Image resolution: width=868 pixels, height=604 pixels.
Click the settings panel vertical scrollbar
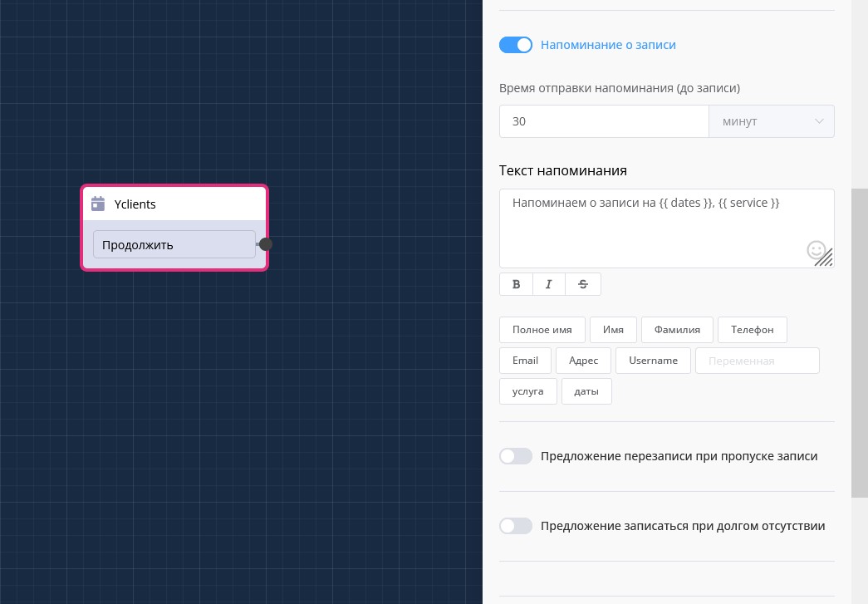859,341
